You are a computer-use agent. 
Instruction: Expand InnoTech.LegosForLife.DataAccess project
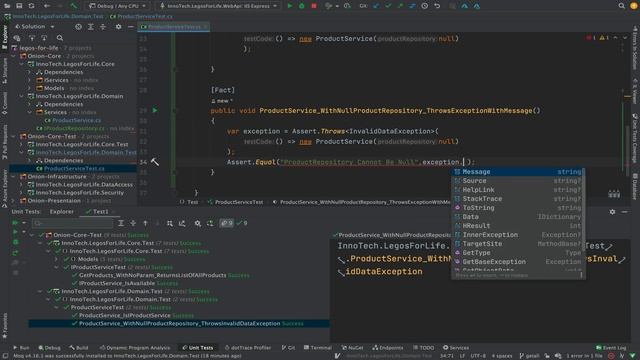point(21,184)
